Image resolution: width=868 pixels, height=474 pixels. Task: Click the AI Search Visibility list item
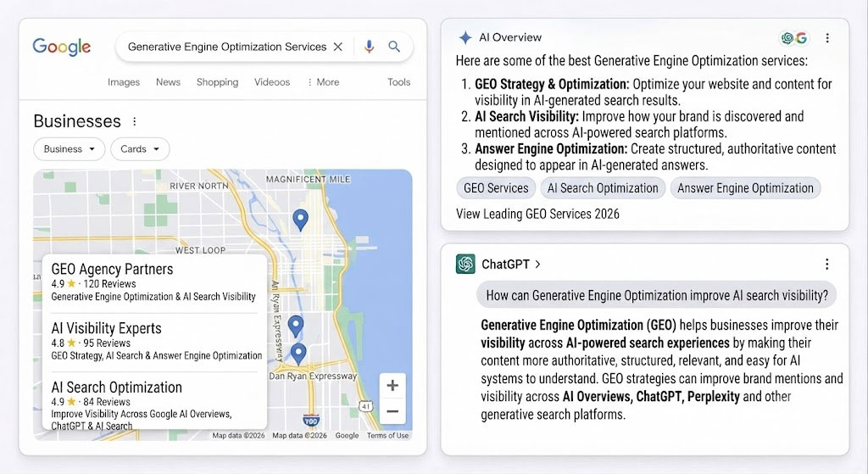[639, 125]
